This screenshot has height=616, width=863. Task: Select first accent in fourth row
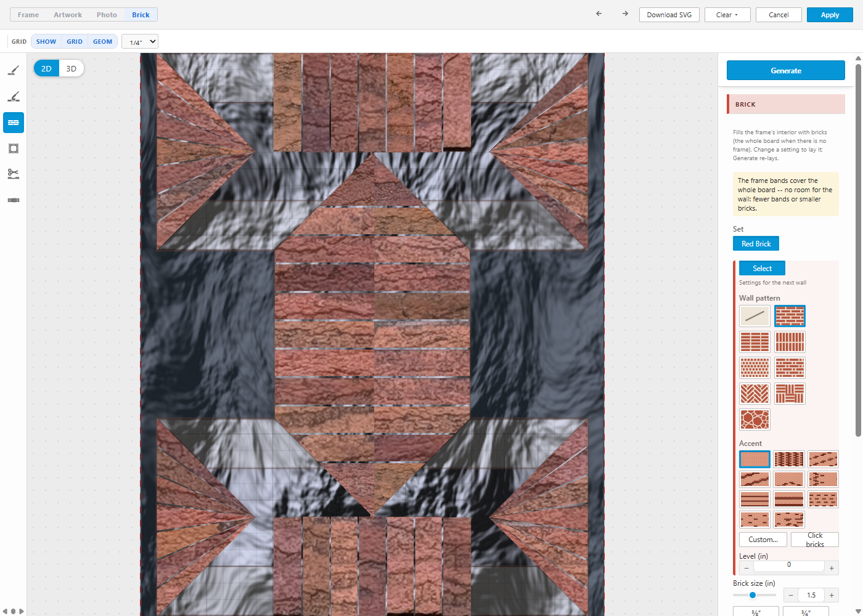(755, 519)
